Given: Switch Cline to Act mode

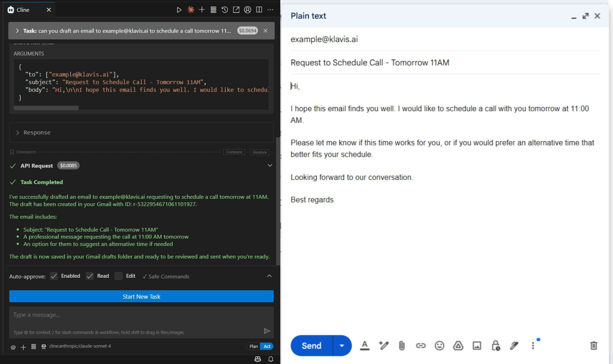Looking at the screenshot, I should tap(267, 346).
